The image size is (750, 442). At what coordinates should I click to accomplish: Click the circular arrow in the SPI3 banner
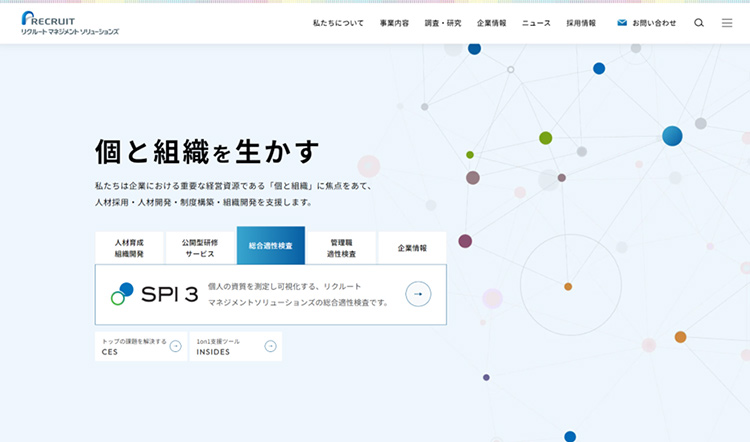[418, 294]
